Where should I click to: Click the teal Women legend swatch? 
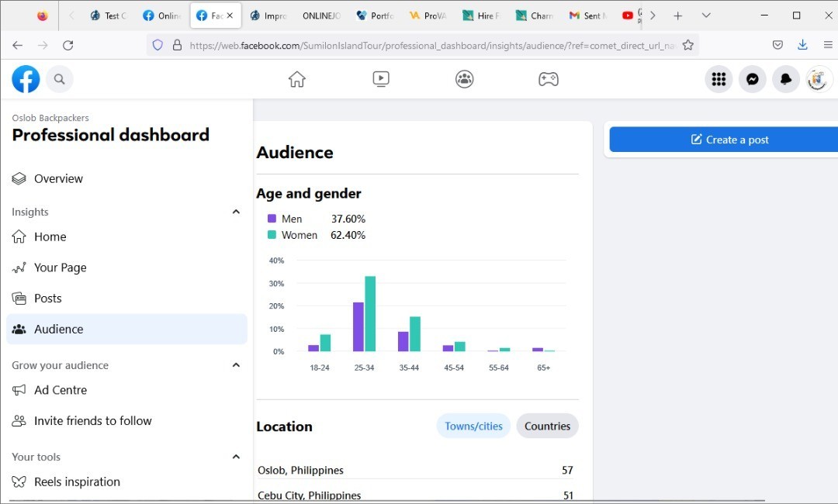tap(272, 234)
